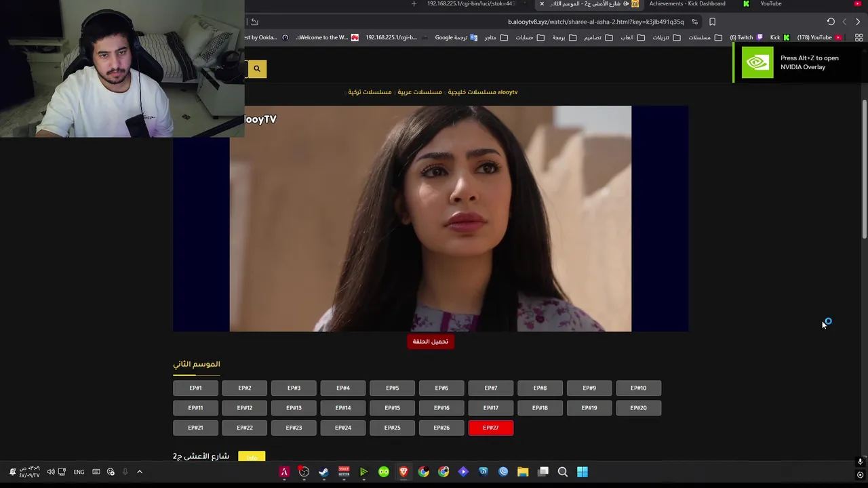The height and width of the screenshot is (488, 868).
Task: Open Duolingo green owl icon in taskbar
Action: (x=384, y=472)
